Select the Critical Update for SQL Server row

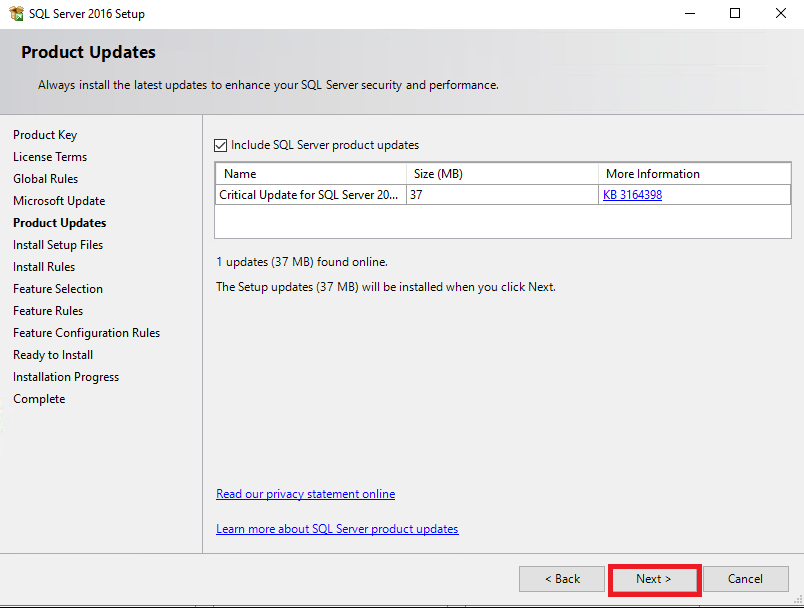[x=502, y=195]
